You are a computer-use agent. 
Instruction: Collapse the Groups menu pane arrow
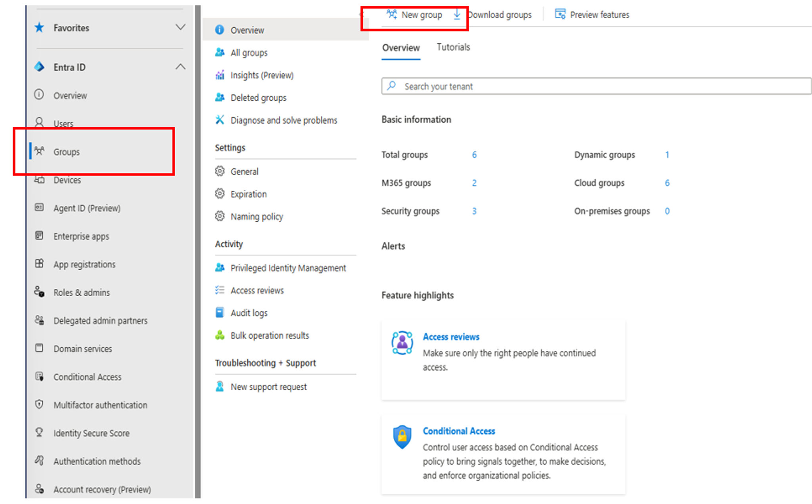tap(361, 14)
